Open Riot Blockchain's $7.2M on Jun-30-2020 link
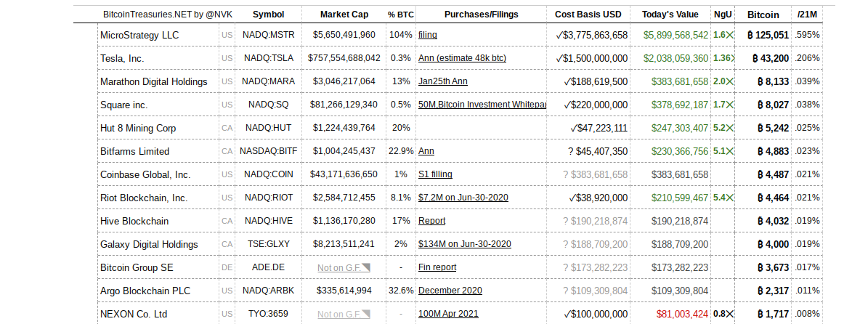The height and width of the screenshot is (324, 868). tap(463, 198)
